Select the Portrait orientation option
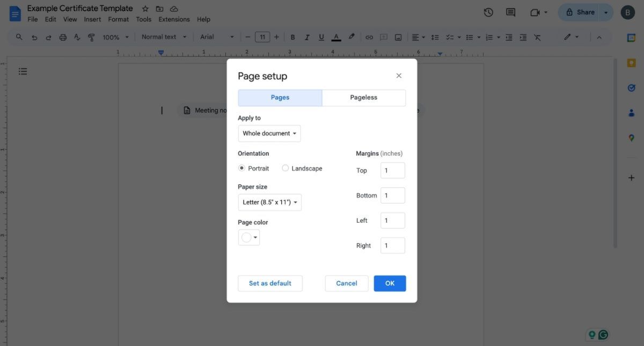Image resolution: width=644 pixels, height=346 pixels. tap(241, 168)
